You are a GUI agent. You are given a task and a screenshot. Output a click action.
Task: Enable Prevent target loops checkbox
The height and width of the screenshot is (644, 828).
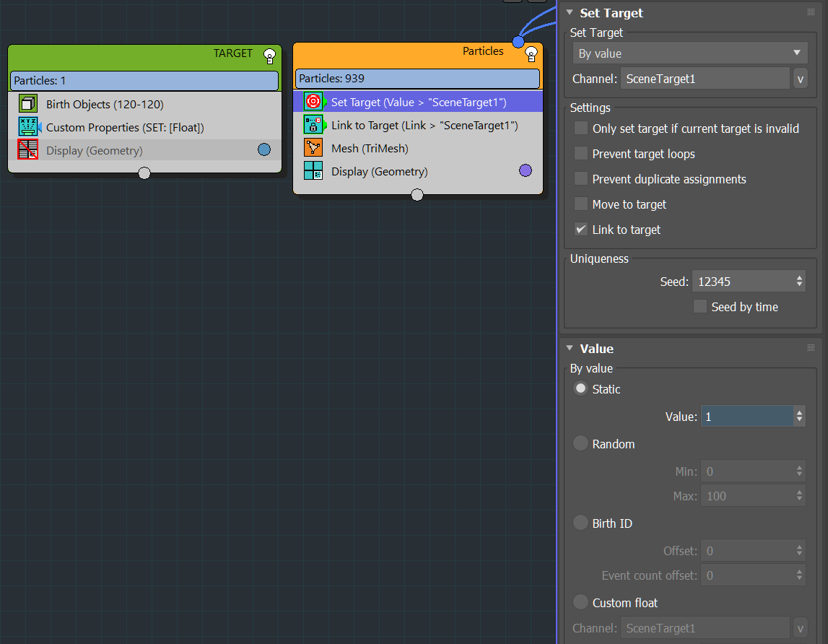pos(581,154)
